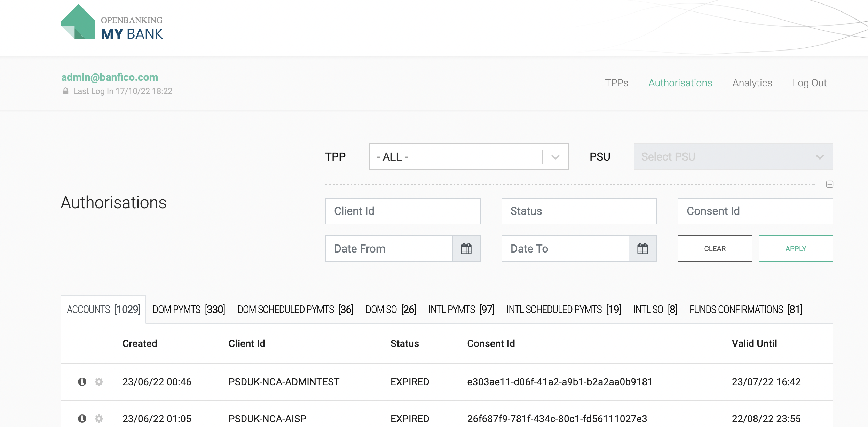Gear icon for PSDUK-NCA-AISP row
Image resolution: width=868 pixels, height=427 pixels.
point(99,418)
